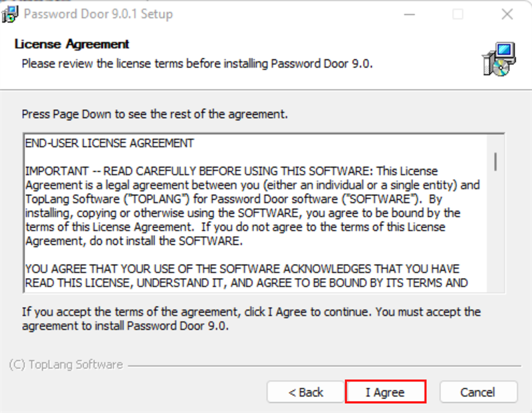
Task: Click the license text scrollbar thumb
Action: coord(496,161)
